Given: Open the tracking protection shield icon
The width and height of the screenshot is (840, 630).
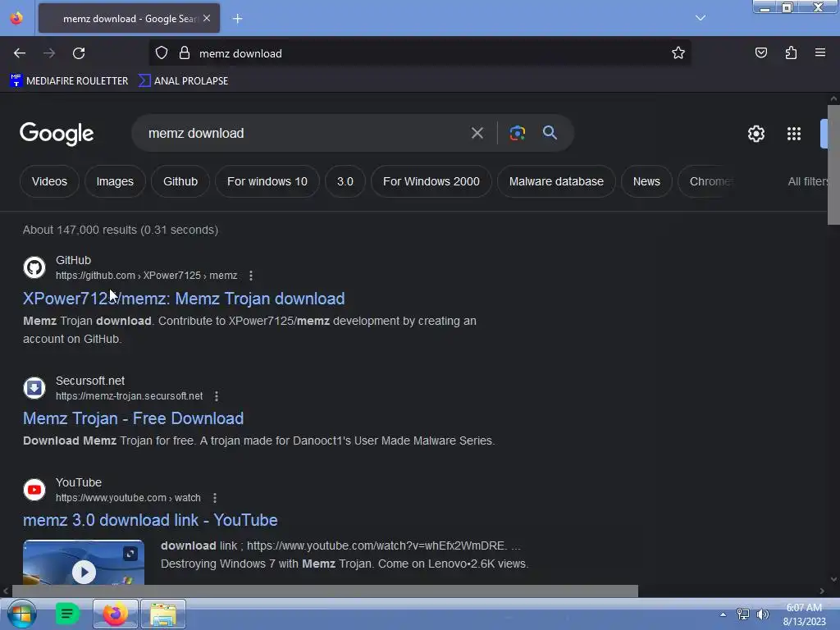Looking at the screenshot, I should click(162, 53).
